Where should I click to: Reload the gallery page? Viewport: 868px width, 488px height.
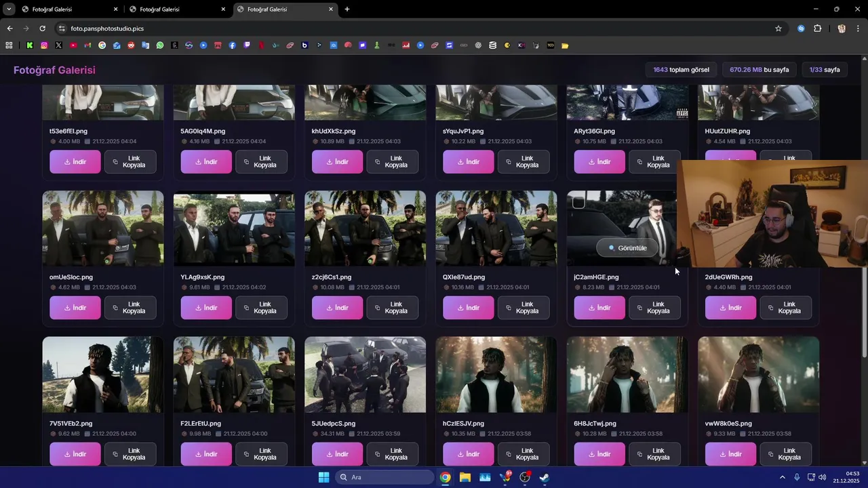point(42,28)
